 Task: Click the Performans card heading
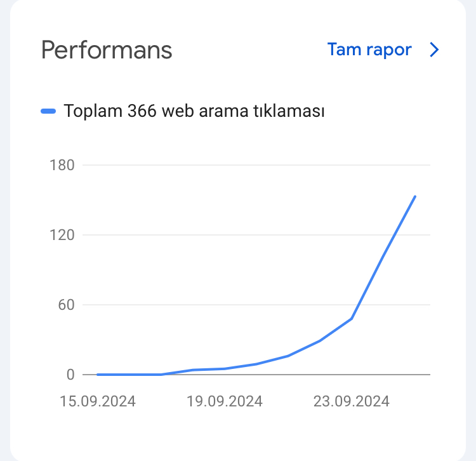point(107,50)
